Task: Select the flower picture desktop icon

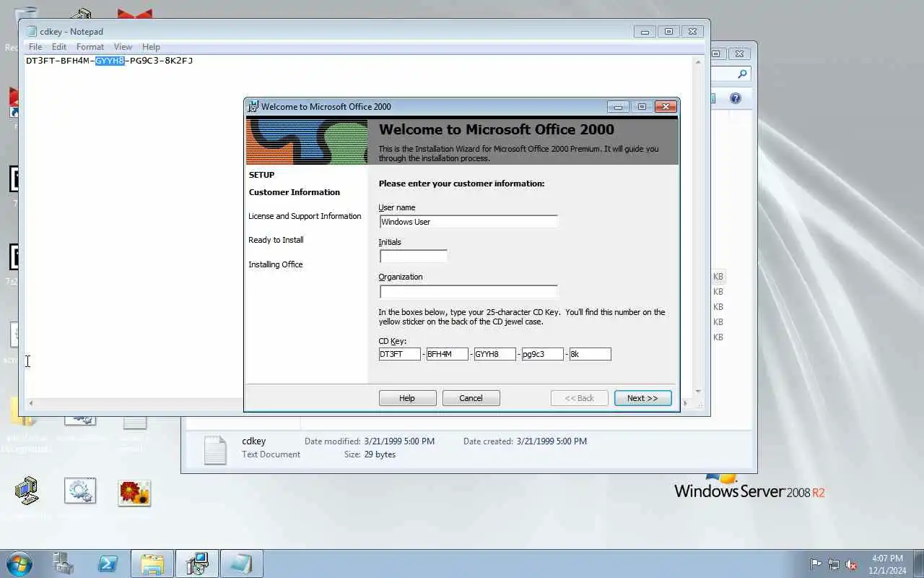Action: (134, 493)
